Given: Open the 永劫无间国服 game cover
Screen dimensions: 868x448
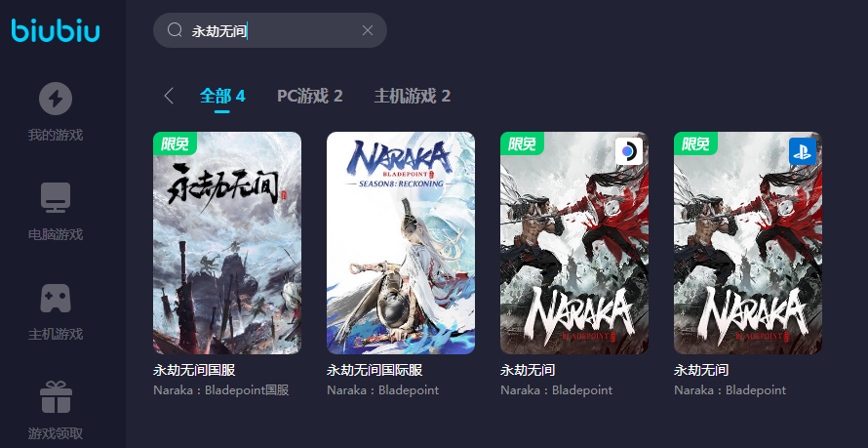Looking at the screenshot, I should tap(227, 243).
